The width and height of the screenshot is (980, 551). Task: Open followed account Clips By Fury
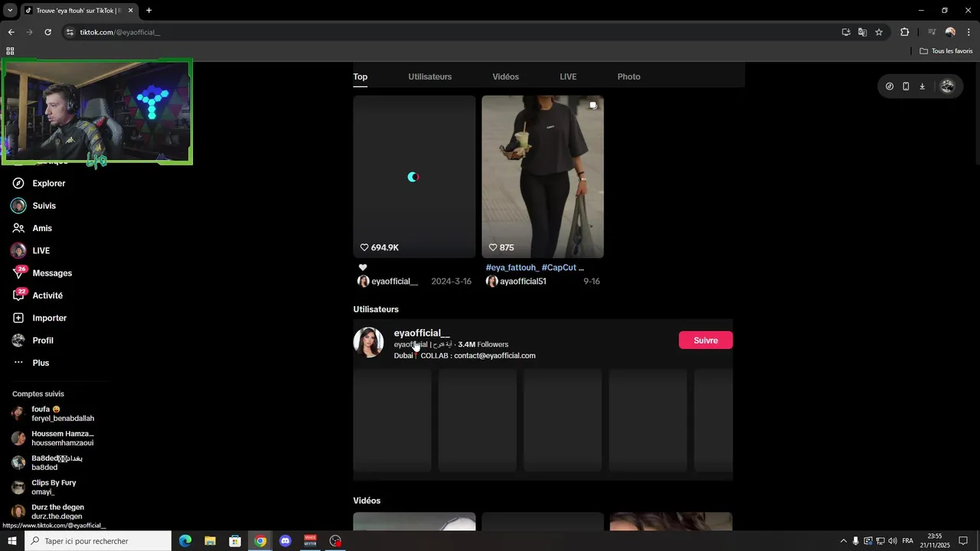tap(44, 487)
